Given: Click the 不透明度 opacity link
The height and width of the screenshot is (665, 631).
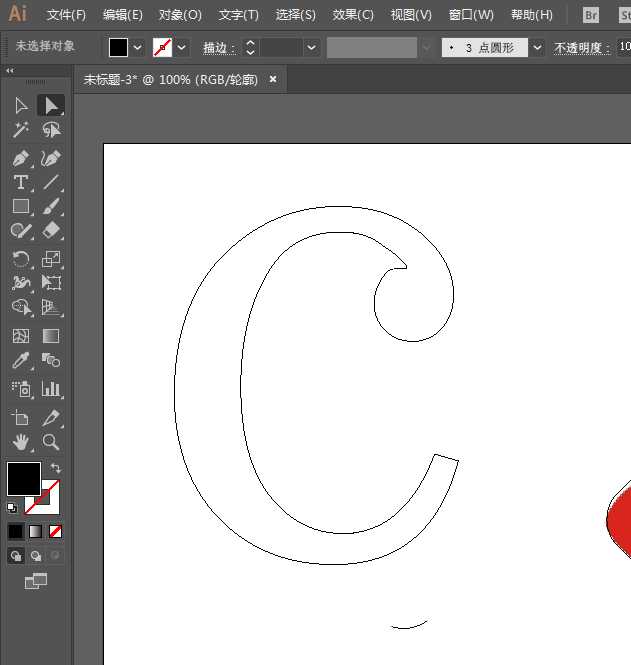Looking at the screenshot, I should 582,48.
